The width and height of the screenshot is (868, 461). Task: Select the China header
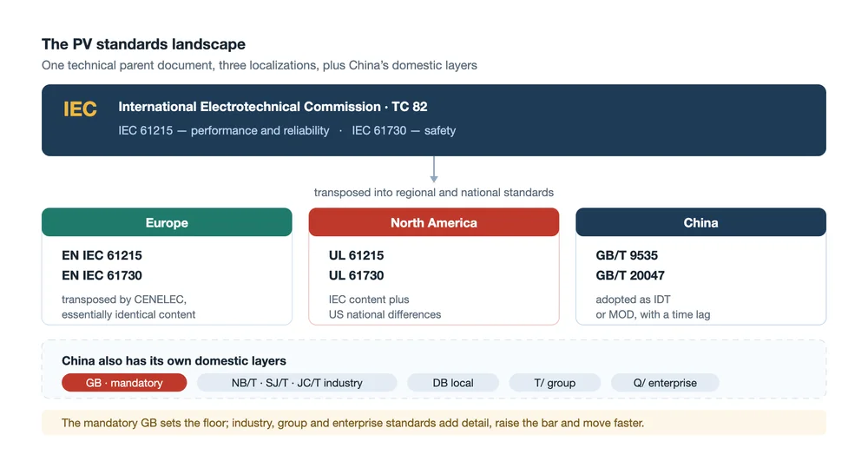tap(700, 222)
